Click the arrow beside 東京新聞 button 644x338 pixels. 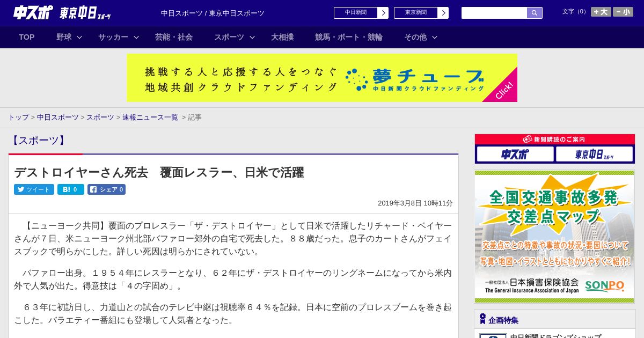(x=443, y=13)
